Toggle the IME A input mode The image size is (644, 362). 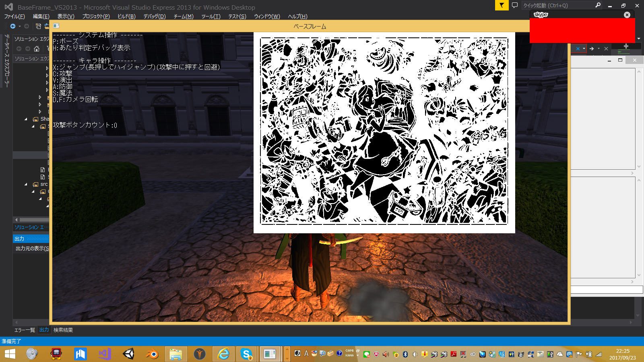[306, 354]
